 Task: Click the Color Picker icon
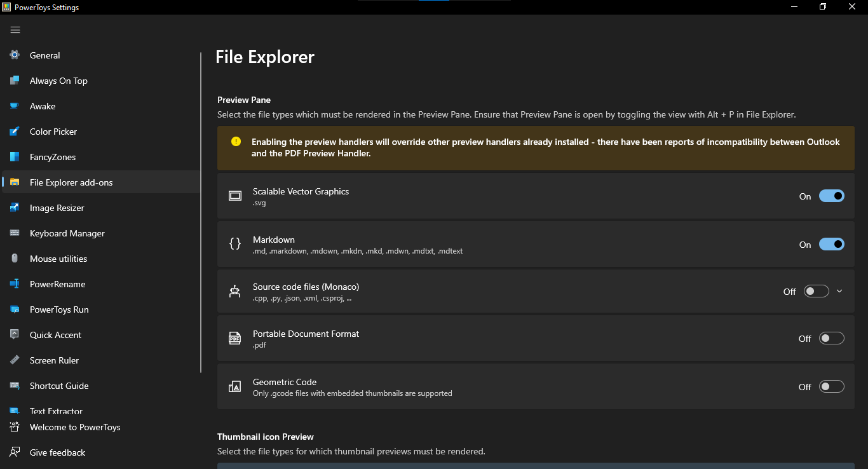(15, 132)
